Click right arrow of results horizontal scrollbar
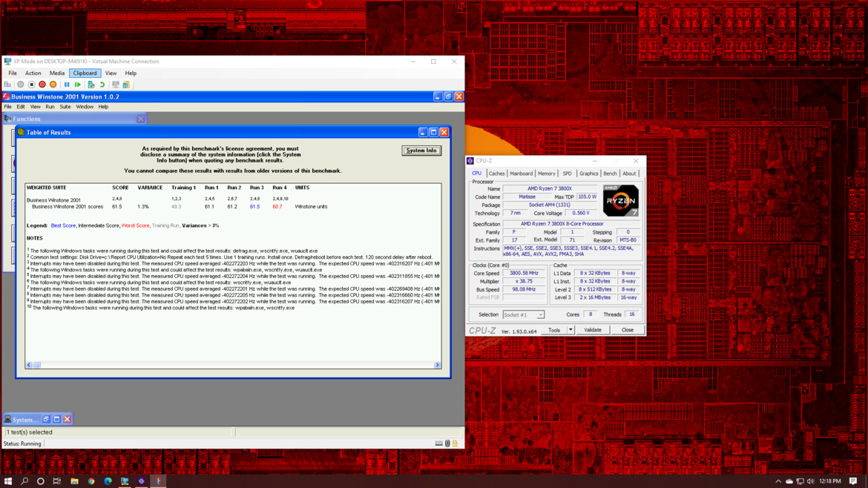The height and width of the screenshot is (488, 868). (437, 365)
